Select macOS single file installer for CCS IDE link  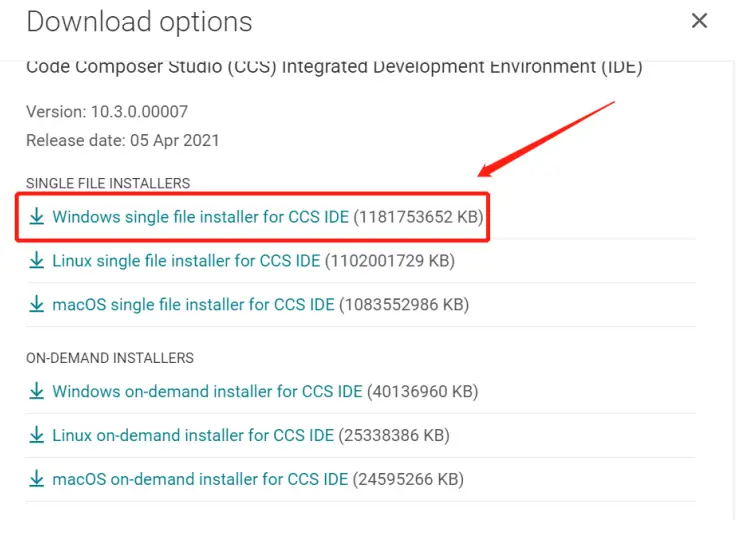[193, 304]
